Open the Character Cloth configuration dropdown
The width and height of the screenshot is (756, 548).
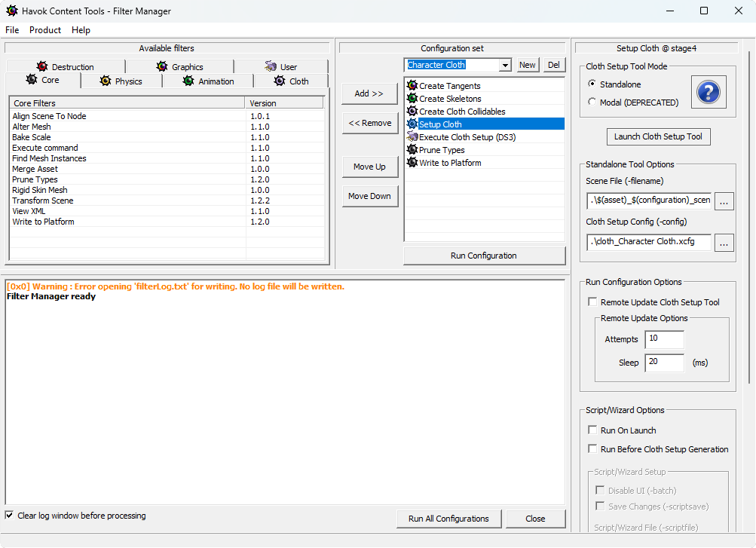[506, 65]
